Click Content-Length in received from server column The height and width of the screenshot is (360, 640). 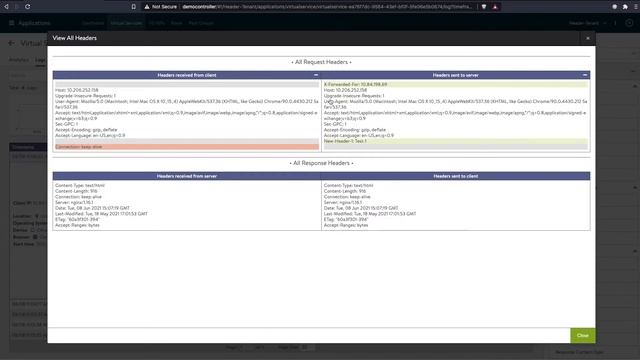click(76, 191)
